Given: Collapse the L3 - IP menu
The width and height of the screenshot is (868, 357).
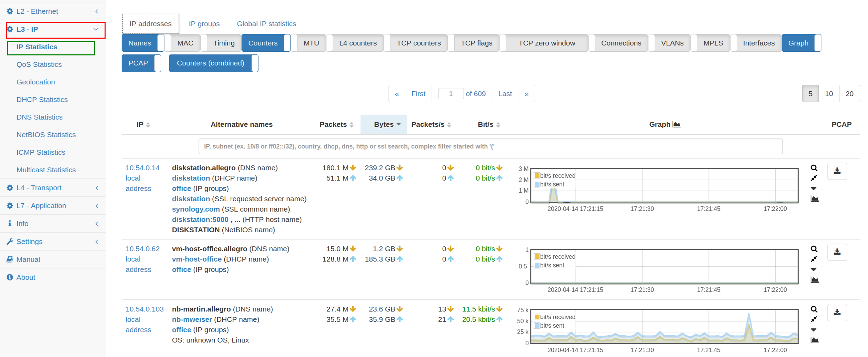Looking at the screenshot, I should click(55, 30).
